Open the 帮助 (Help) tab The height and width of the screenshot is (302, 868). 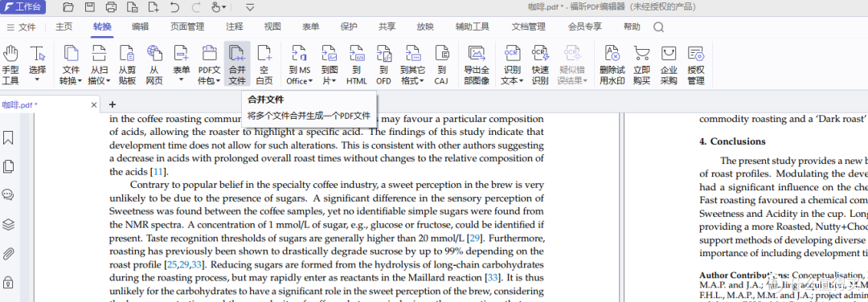point(632,27)
